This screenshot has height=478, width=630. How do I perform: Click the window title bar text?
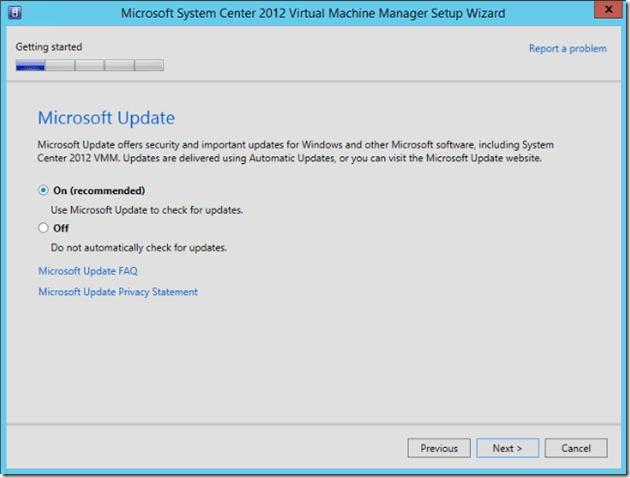[x=312, y=13]
